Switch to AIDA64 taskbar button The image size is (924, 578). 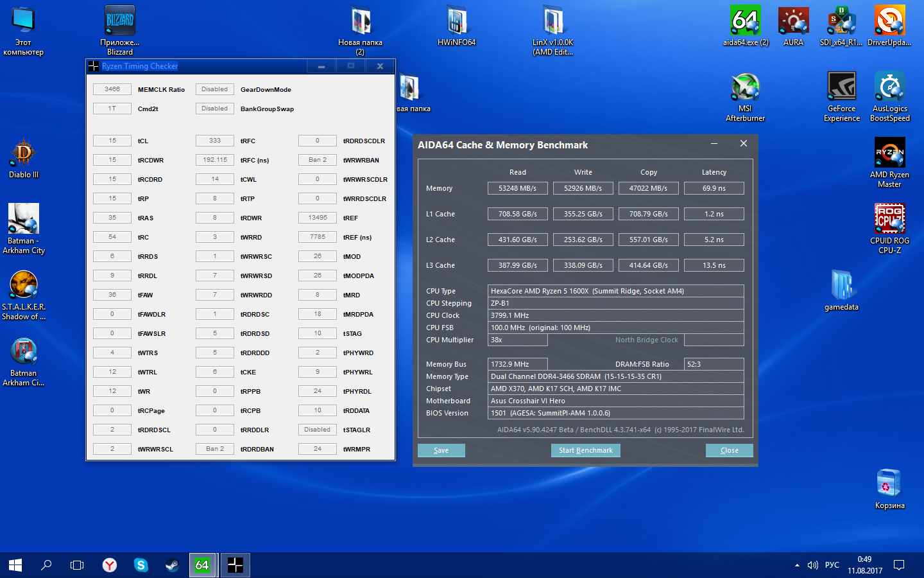click(x=203, y=565)
